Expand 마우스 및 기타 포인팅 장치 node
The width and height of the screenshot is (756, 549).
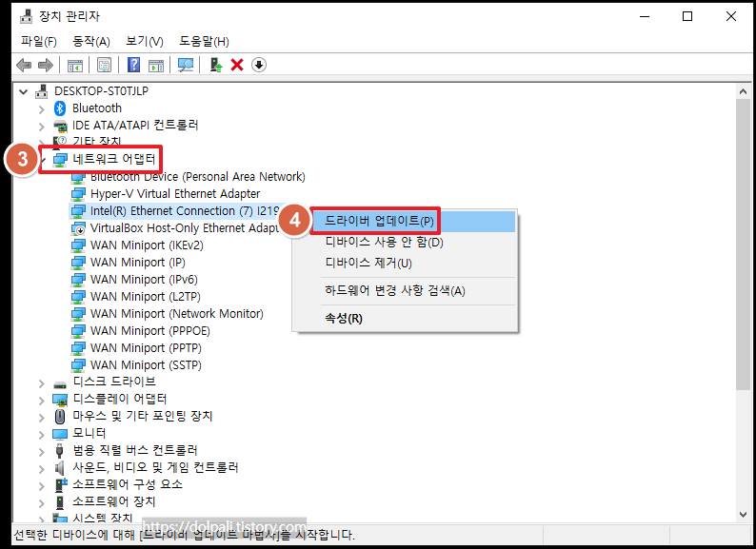42,418
